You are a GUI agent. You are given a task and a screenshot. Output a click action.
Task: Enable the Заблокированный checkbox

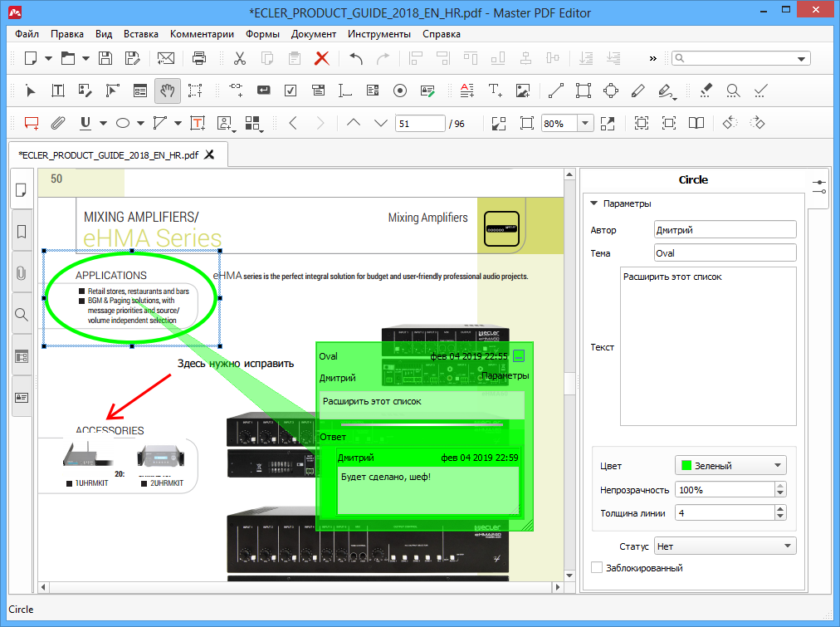pyautogui.click(x=597, y=568)
